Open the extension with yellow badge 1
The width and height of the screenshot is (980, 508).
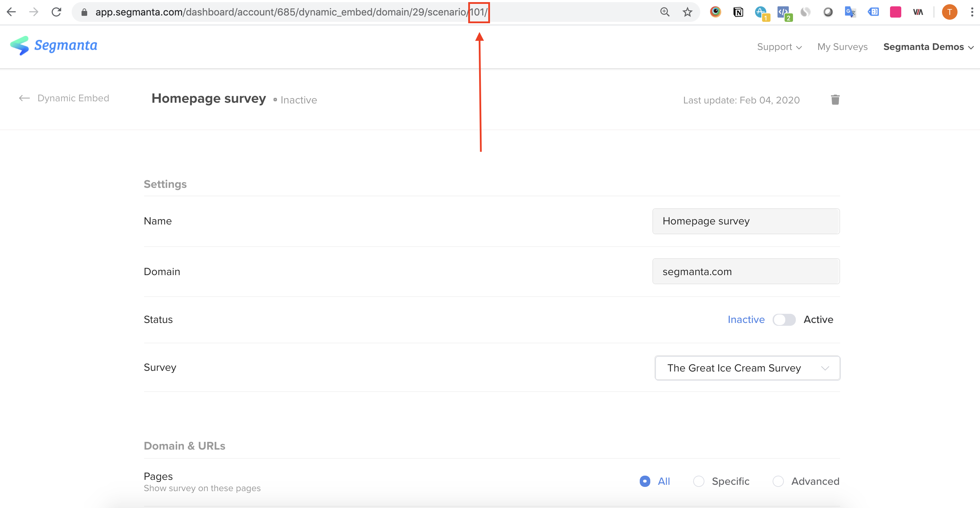click(x=762, y=13)
